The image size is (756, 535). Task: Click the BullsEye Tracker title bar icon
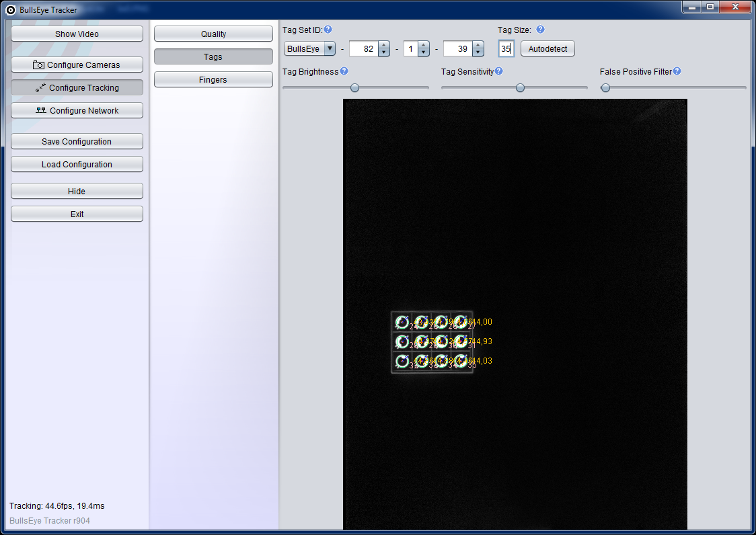[x=11, y=10]
